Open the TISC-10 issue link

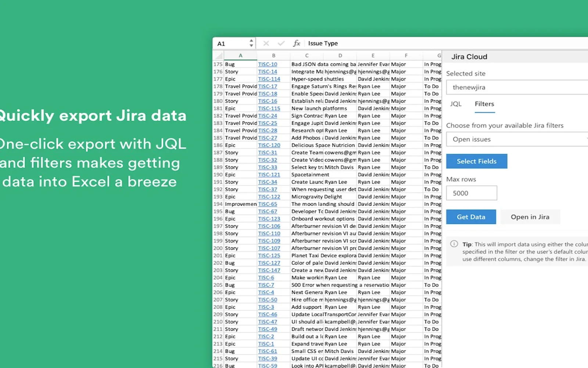click(x=268, y=64)
